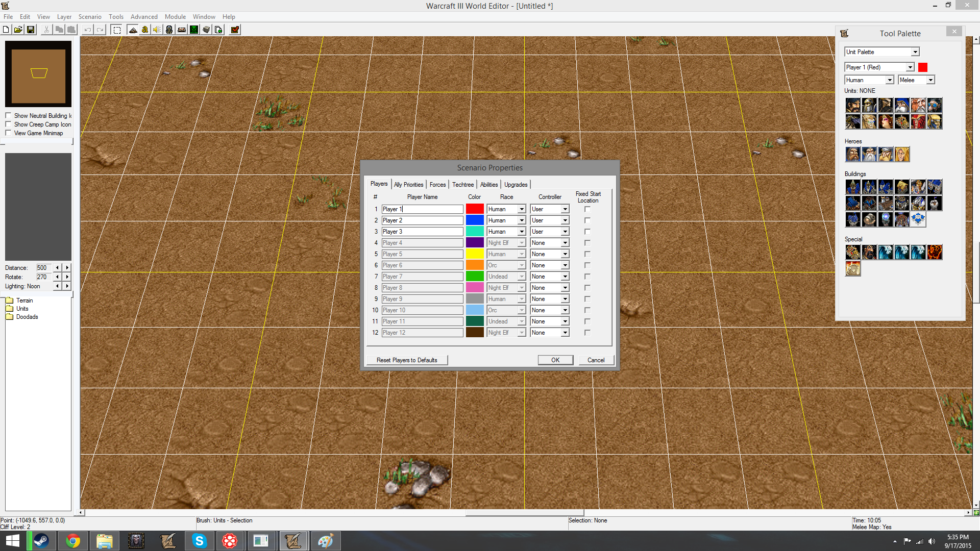Open the Sound Editor speaker icon
The width and height of the screenshot is (980, 551).
click(157, 30)
